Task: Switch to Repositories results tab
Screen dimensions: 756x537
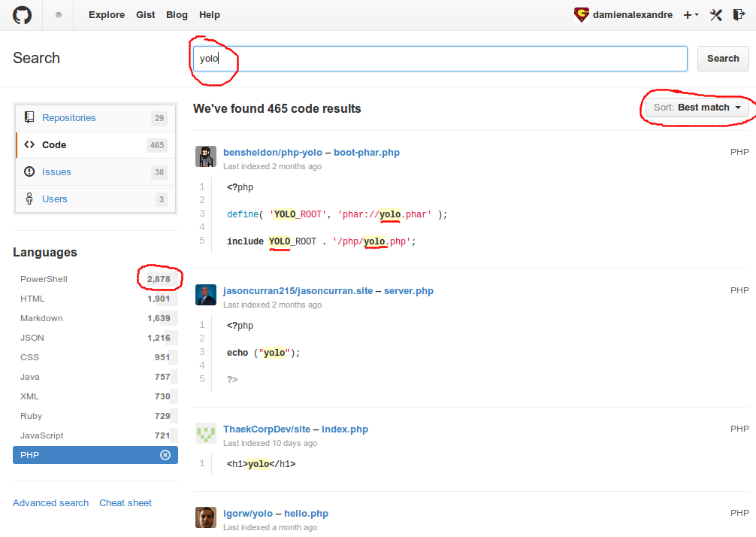Action: (95, 118)
